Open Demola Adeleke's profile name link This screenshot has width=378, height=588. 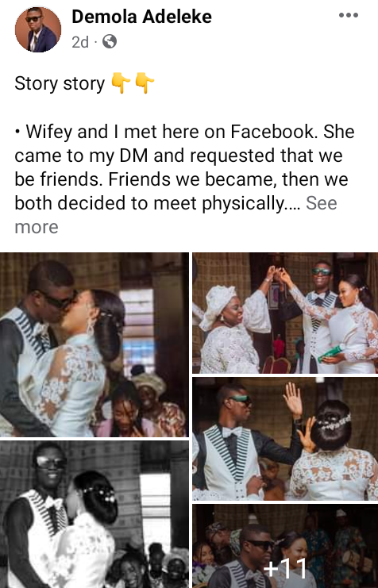[141, 17]
